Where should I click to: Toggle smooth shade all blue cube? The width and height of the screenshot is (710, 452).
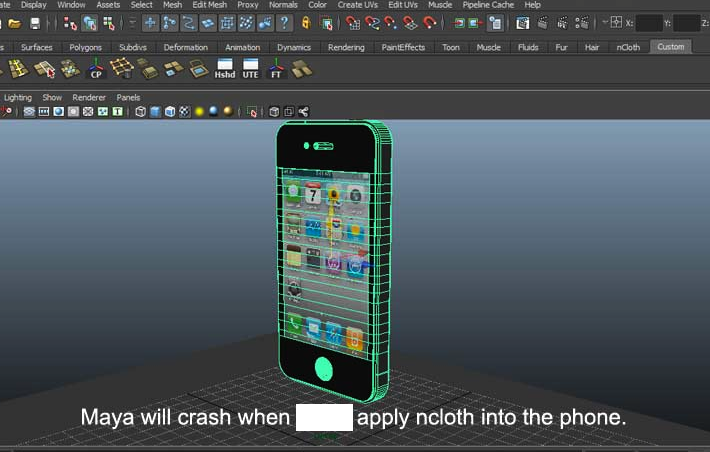pos(155,111)
